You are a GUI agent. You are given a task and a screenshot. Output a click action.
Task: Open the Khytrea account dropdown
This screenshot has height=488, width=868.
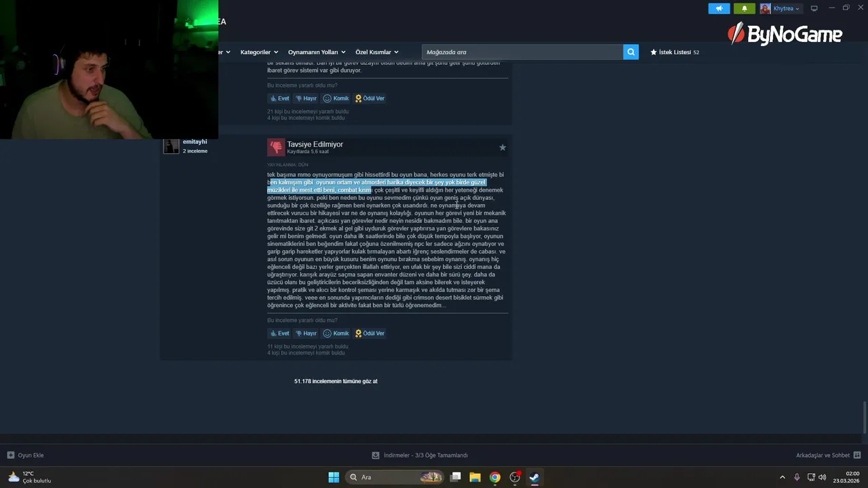point(786,8)
